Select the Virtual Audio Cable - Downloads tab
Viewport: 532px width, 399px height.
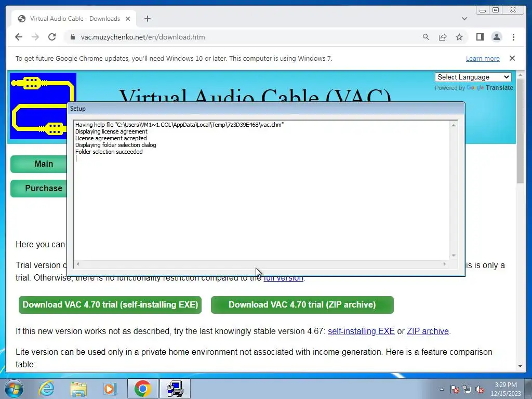click(74, 19)
